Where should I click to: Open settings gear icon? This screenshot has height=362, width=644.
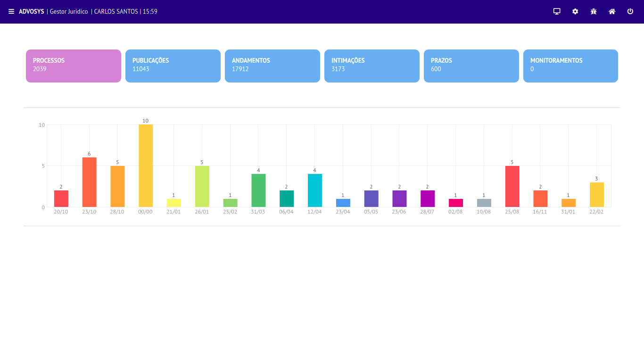point(575,11)
